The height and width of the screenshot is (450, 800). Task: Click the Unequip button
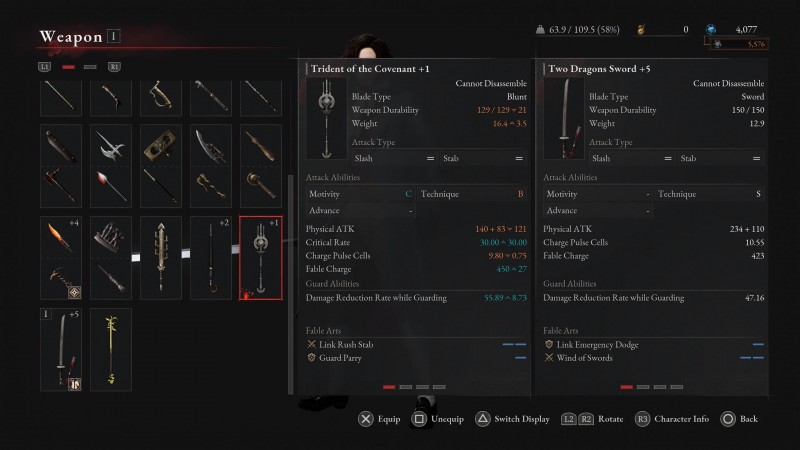coord(438,419)
